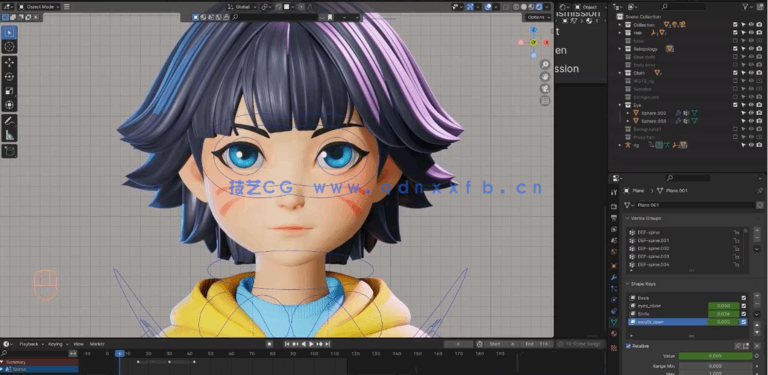Open the Global transform orientation dropdown
The width and height of the screenshot is (768, 375).
(x=243, y=7)
